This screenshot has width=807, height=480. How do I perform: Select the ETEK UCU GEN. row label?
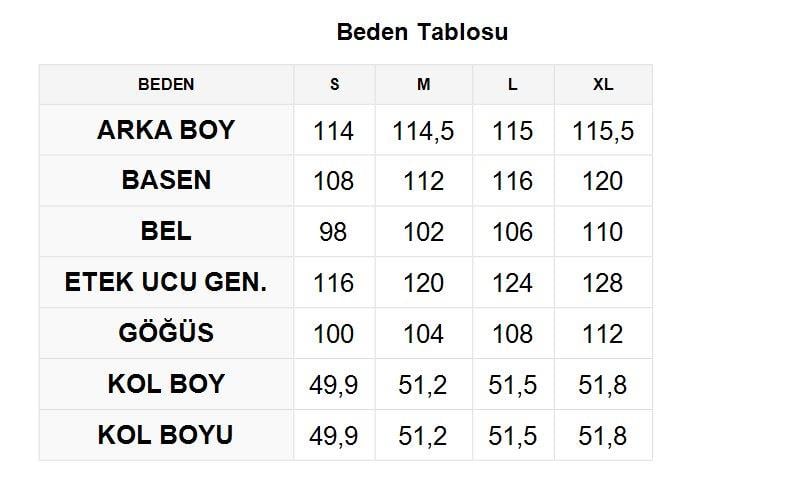(x=166, y=282)
